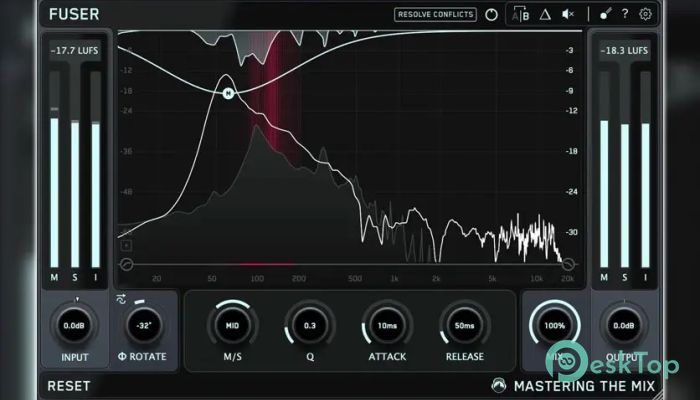Click the INPUT label
The width and height of the screenshot is (700, 400).
[x=75, y=357]
